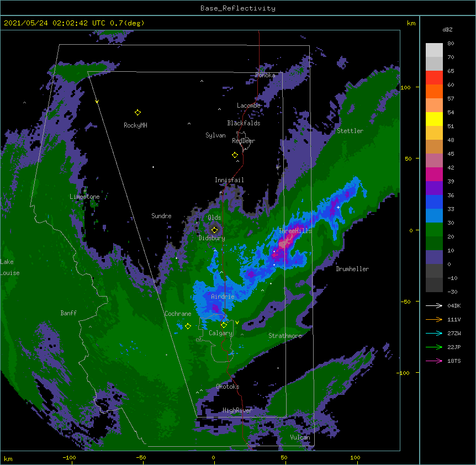
Task: Click the RockyMH label
Action: pyautogui.click(x=135, y=125)
